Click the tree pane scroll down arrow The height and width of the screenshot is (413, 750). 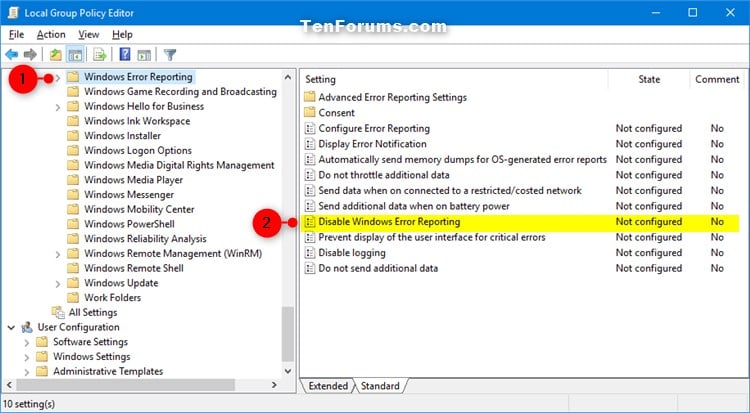point(287,371)
